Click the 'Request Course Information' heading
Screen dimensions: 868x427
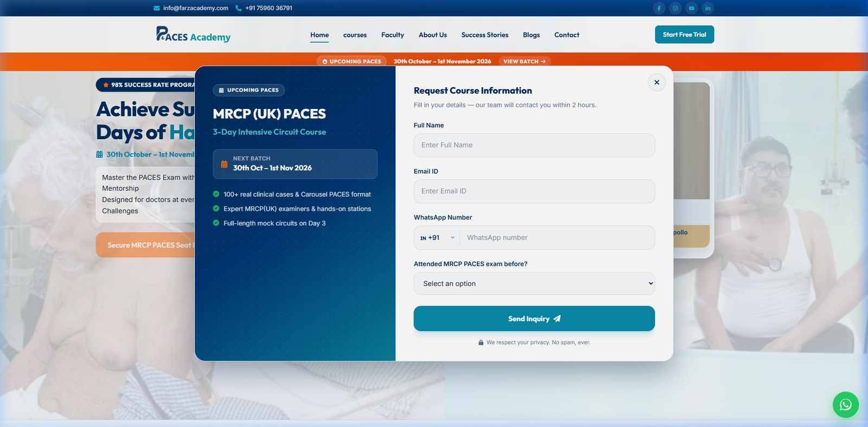[473, 90]
